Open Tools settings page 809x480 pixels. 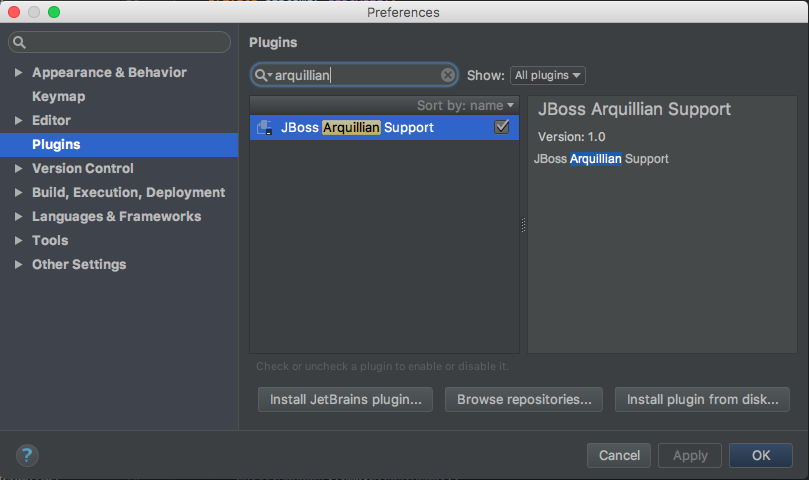[x=50, y=240]
